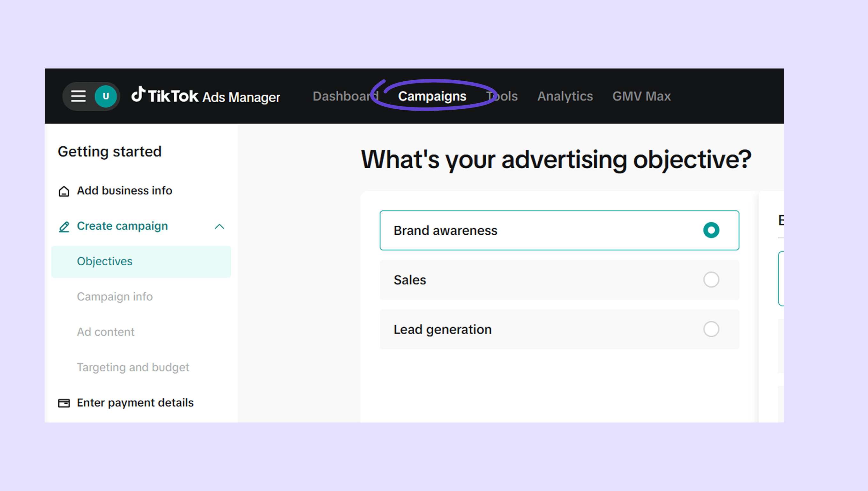
Task: Open the Dashboard tab
Action: coord(345,96)
